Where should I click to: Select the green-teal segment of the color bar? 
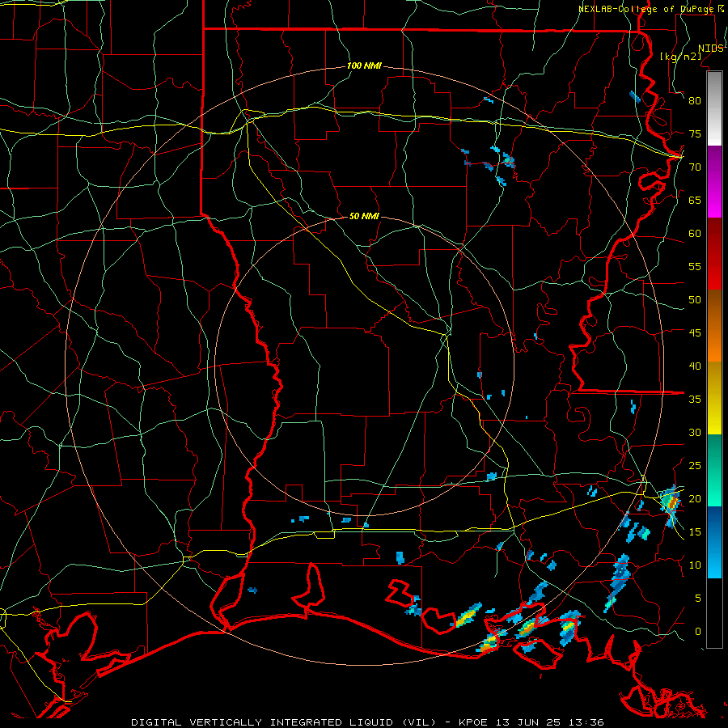click(x=714, y=470)
